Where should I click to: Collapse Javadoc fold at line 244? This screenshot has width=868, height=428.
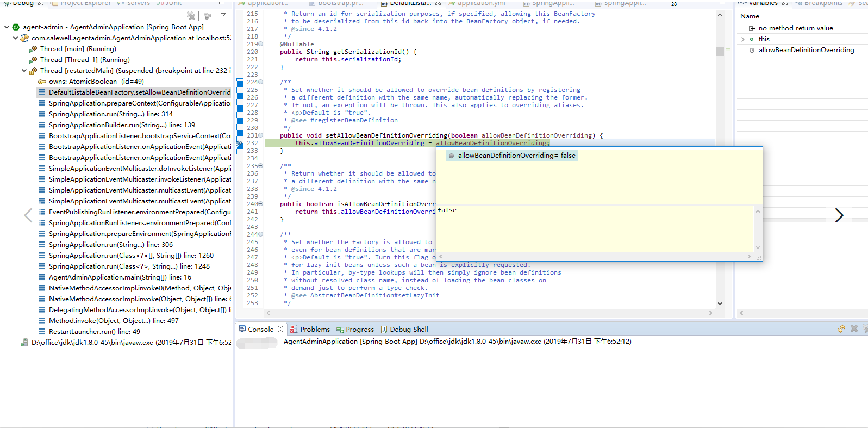click(261, 234)
